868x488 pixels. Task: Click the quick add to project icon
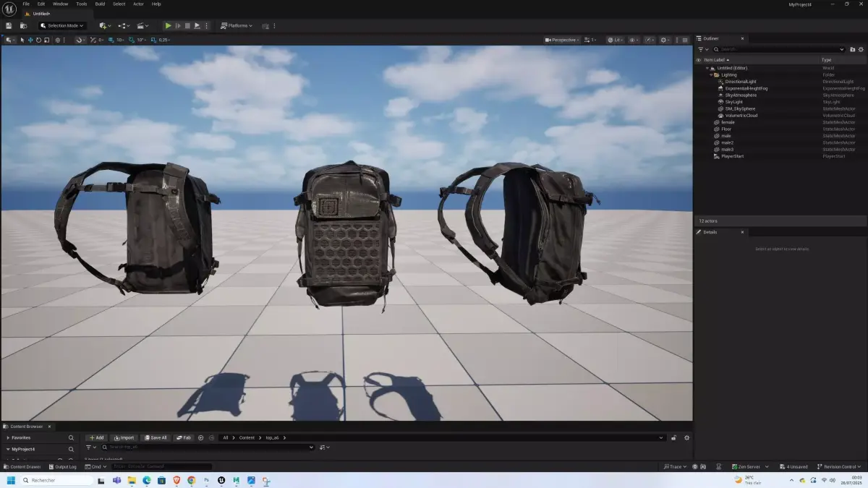point(105,26)
